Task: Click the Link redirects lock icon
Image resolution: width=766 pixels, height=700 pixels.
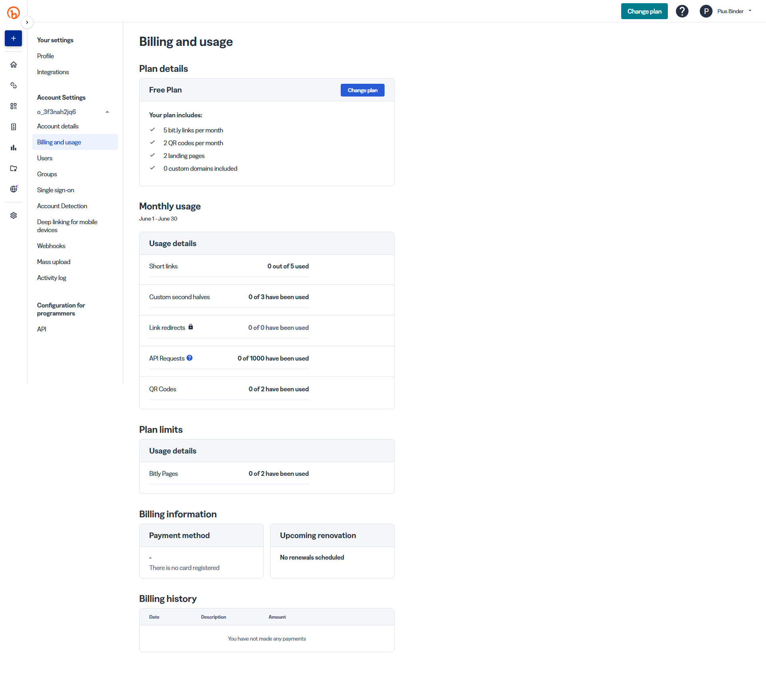Action: pos(191,327)
